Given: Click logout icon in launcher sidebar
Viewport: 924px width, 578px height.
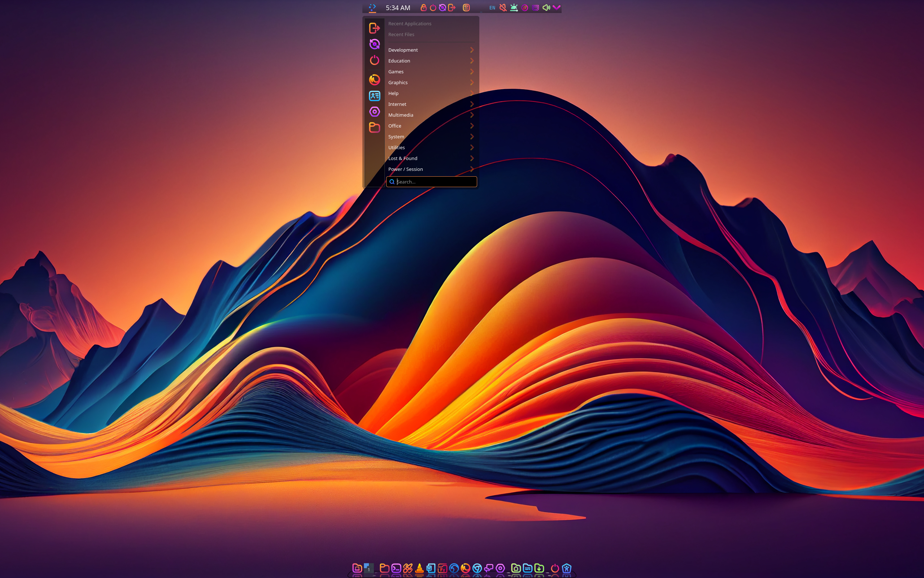Looking at the screenshot, I should click(374, 28).
